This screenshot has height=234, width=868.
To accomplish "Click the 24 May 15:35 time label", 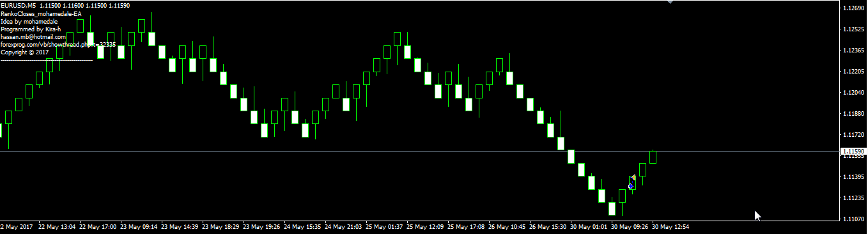I will [x=302, y=226].
